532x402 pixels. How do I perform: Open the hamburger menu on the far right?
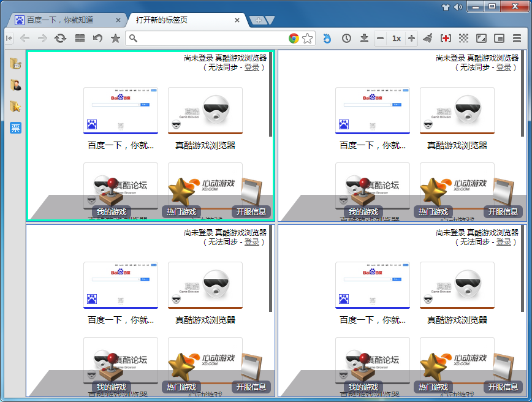point(517,38)
